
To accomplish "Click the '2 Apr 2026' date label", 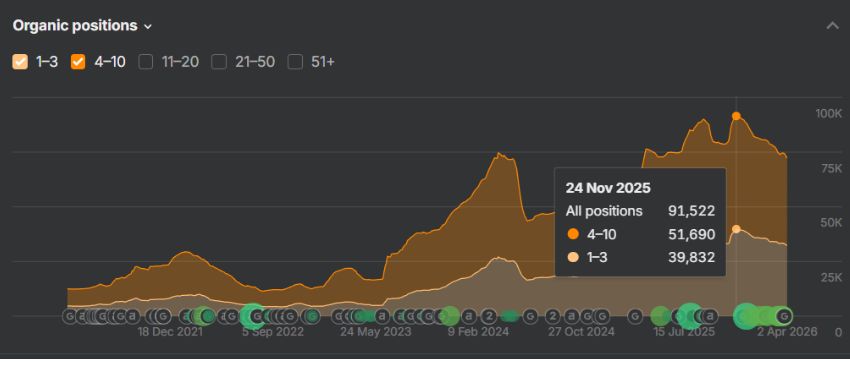I will tap(787, 332).
